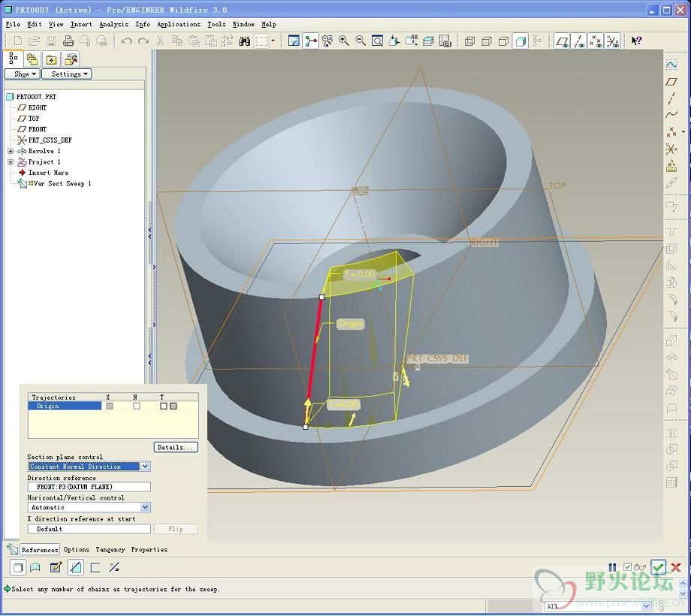Open the Applications menu
691x616 pixels.
tap(179, 24)
